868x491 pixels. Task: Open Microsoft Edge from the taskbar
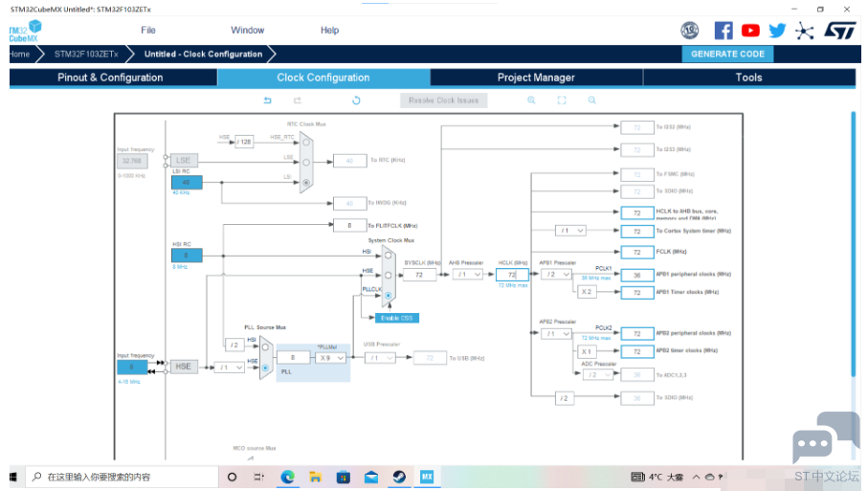287,477
